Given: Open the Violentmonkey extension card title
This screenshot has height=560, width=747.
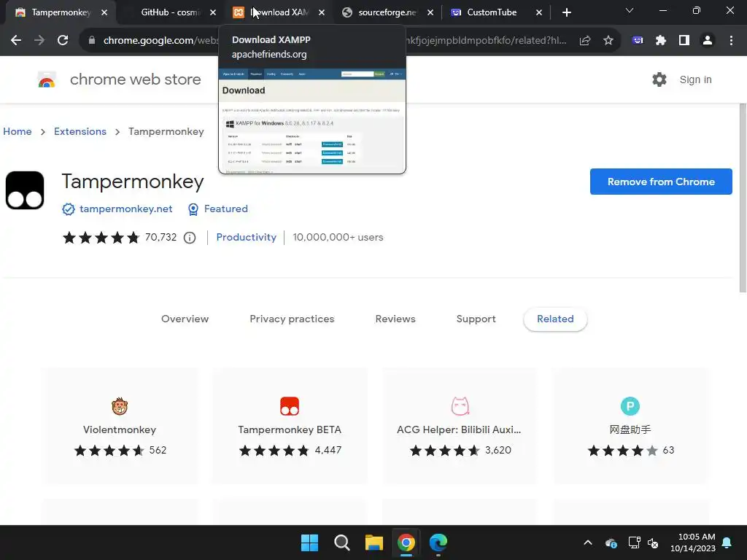Looking at the screenshot, I should tap(120, 429).
